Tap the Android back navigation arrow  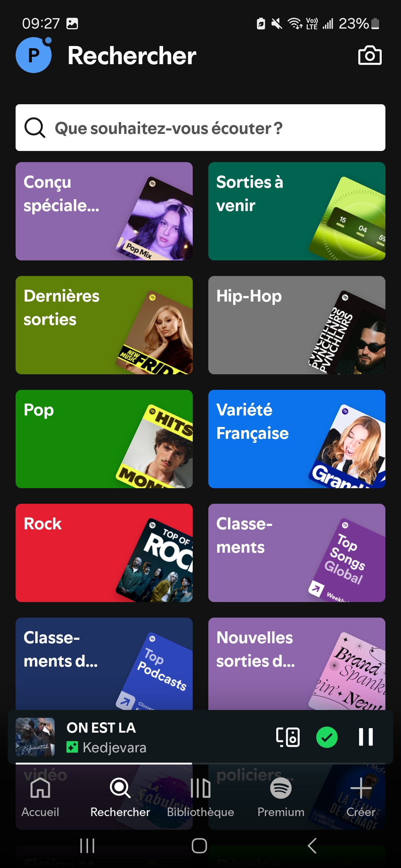[x=312, y=846]
